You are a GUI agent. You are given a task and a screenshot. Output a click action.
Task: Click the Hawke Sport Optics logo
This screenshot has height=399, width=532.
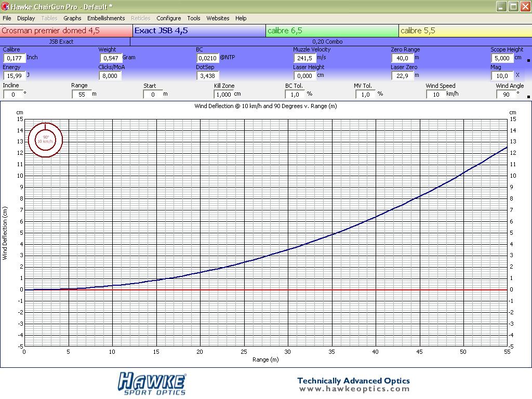[152, 383]
